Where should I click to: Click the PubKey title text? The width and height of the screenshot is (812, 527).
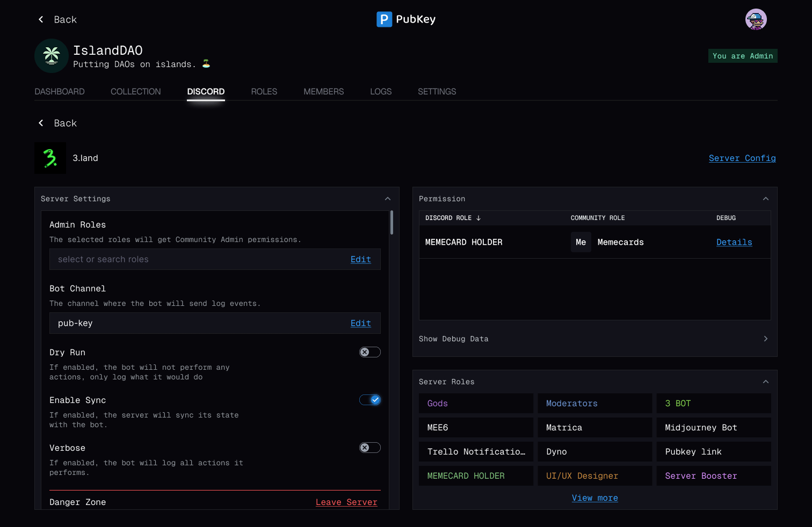click(416, 19)
